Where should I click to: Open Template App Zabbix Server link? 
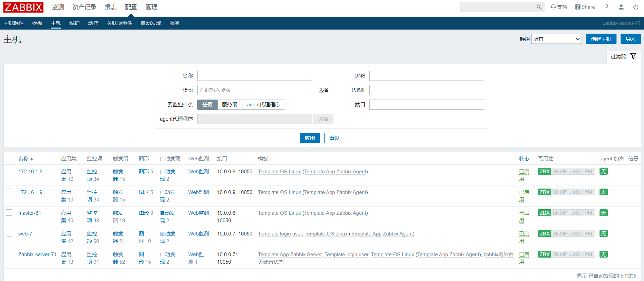click(290, 254)
